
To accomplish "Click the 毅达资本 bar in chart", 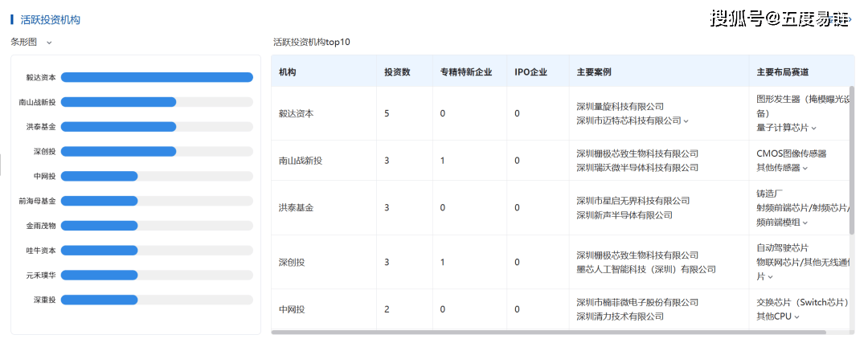I will click(157, 78).
